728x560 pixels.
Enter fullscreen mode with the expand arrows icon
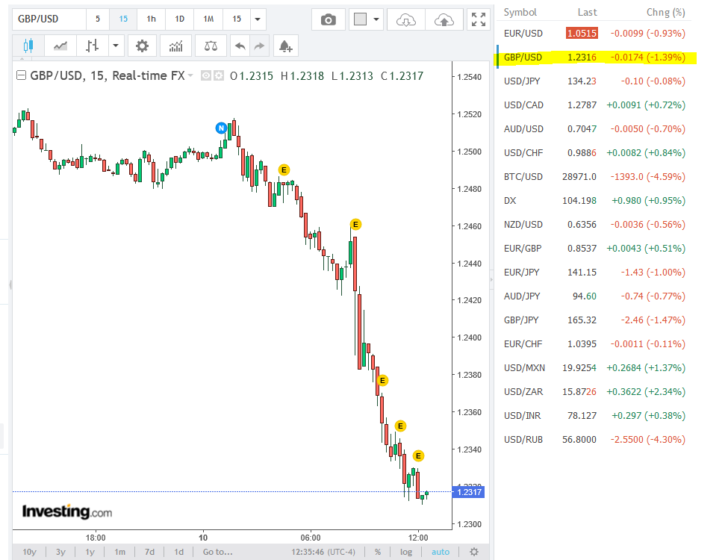[x=478, y=19]
